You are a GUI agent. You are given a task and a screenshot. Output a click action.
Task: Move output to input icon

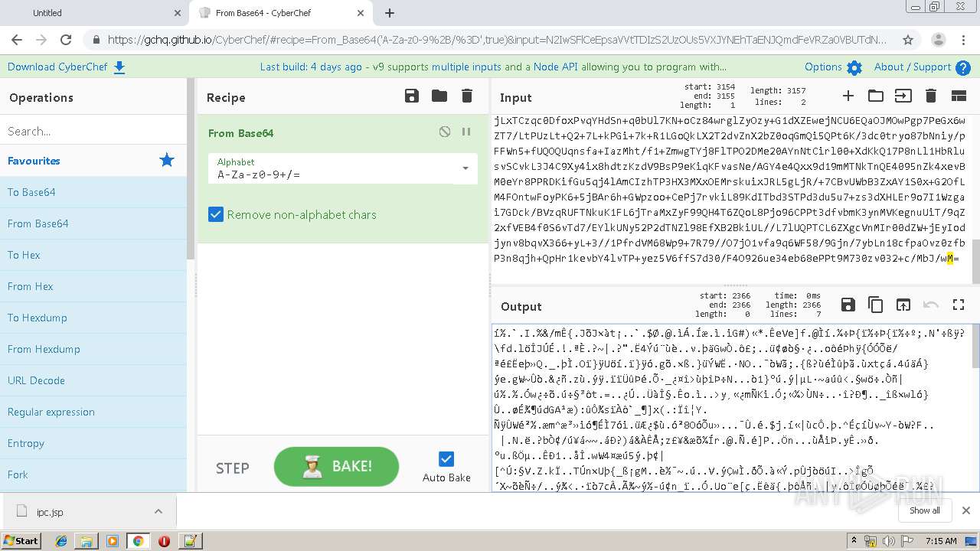click(903, 305)
